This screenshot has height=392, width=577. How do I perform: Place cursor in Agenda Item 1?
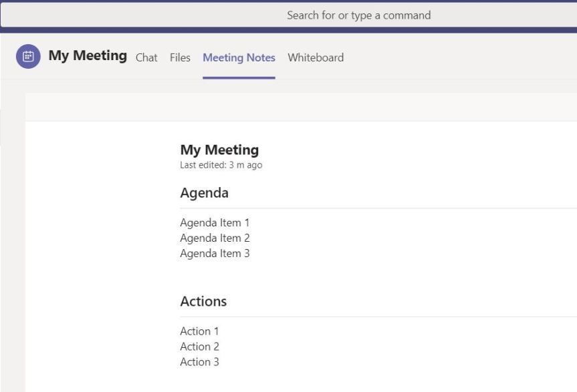coord(215,223)
